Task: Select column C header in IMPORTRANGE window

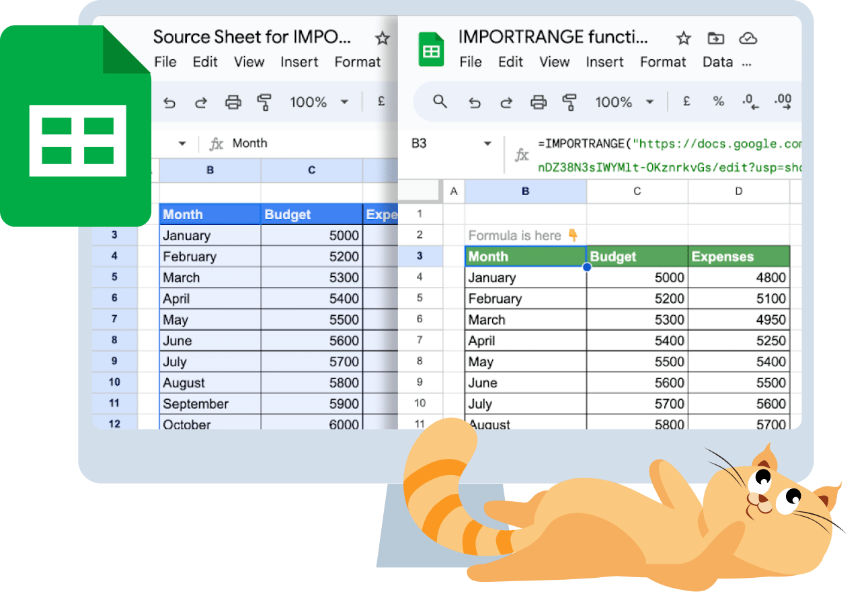Action: click(637, 191)
